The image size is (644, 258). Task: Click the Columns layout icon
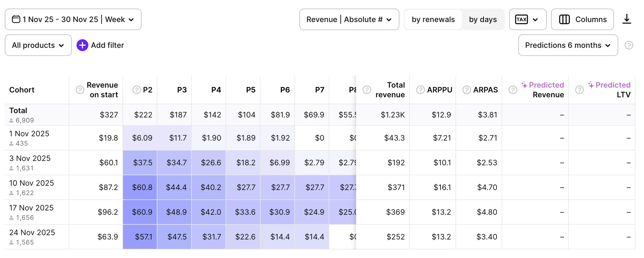coord(565,19)
